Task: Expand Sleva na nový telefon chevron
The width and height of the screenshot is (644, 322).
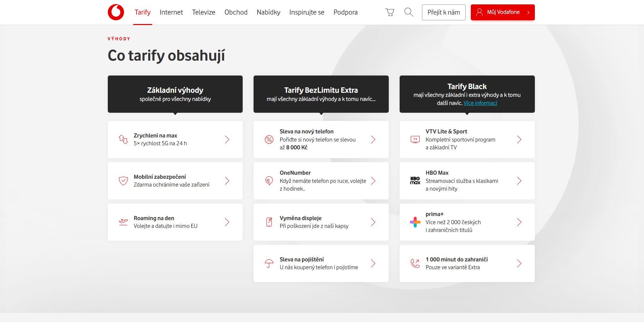Action: point(373,139)
